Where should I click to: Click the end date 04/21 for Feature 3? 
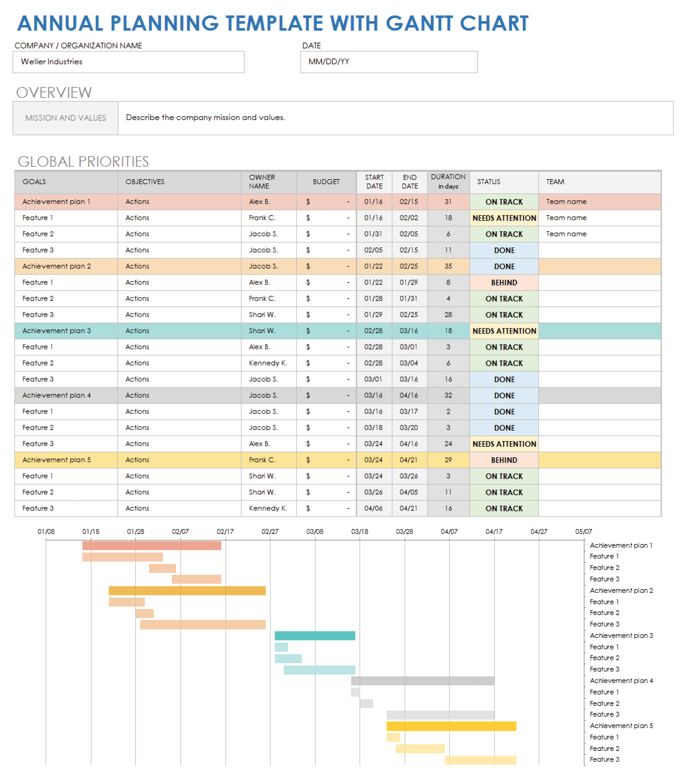click(x=409, y=508)
